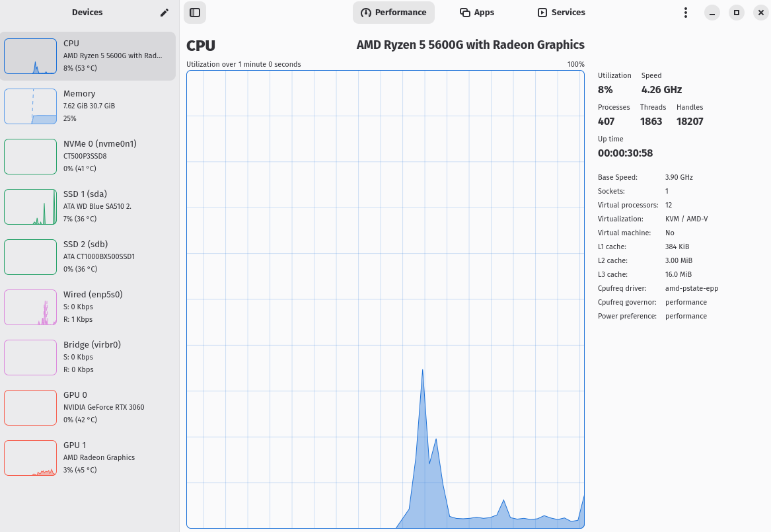Viewport: 771px width, 532px height.
Task: Open Bridge (virbr0) network entry
Action: tap(92, 344)
